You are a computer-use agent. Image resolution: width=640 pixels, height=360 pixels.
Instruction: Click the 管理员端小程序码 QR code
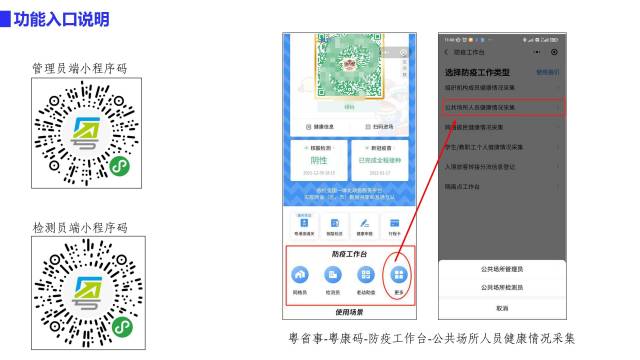coord(87,133)
